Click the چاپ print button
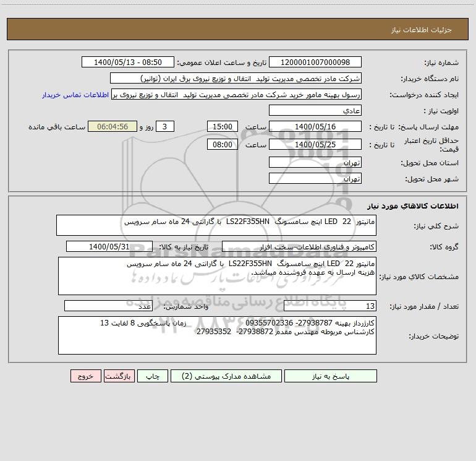 click(x=153, y=376)
